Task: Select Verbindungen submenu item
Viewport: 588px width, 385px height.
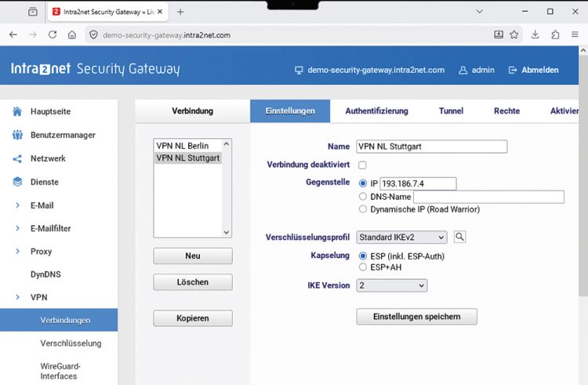Action: coord(59,320)
